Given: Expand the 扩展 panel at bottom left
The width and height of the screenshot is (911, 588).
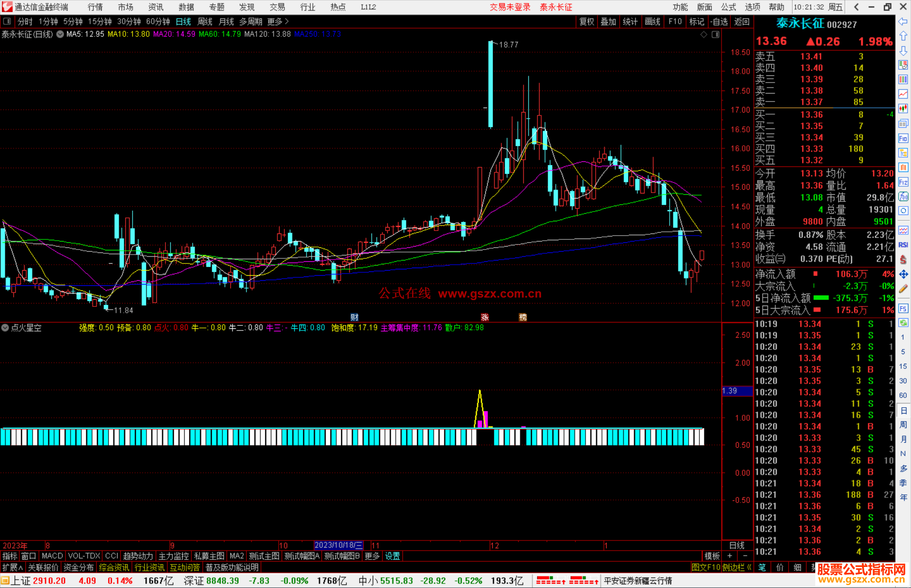Looking at the screenshot, I should [x=12, y=567].
